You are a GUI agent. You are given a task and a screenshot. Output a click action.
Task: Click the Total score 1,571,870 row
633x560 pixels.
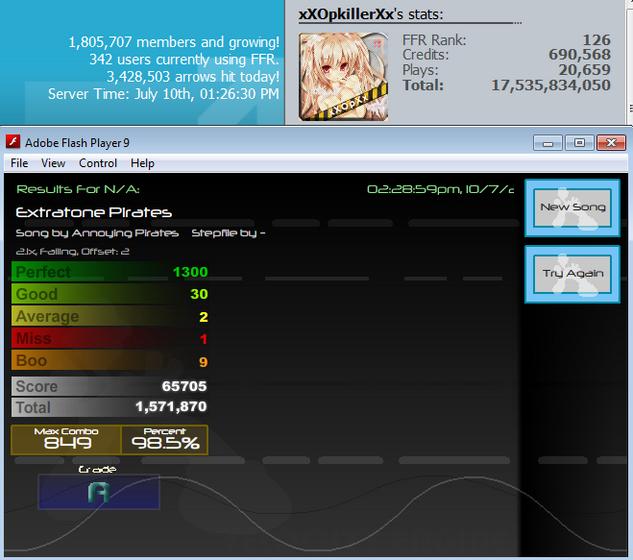tap(110, 407)
